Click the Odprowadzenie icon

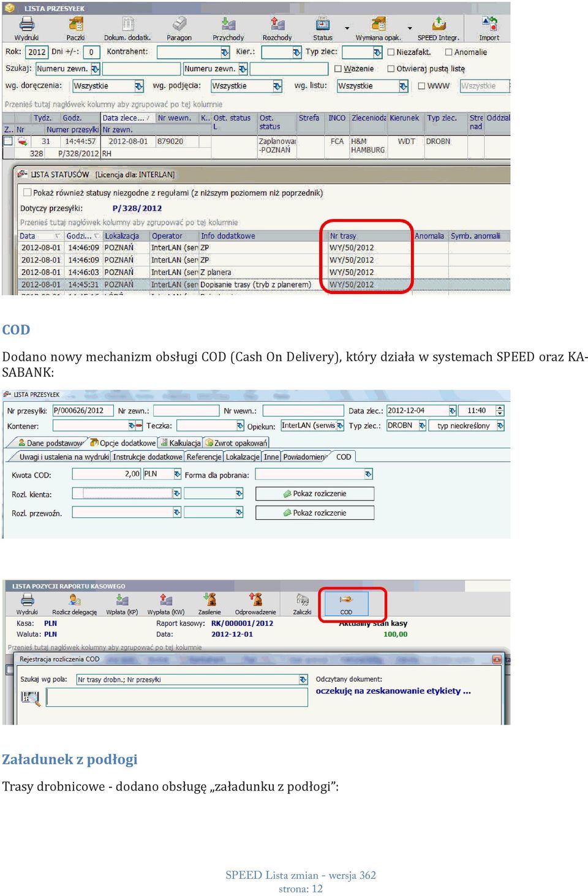[x=255, y=604]
